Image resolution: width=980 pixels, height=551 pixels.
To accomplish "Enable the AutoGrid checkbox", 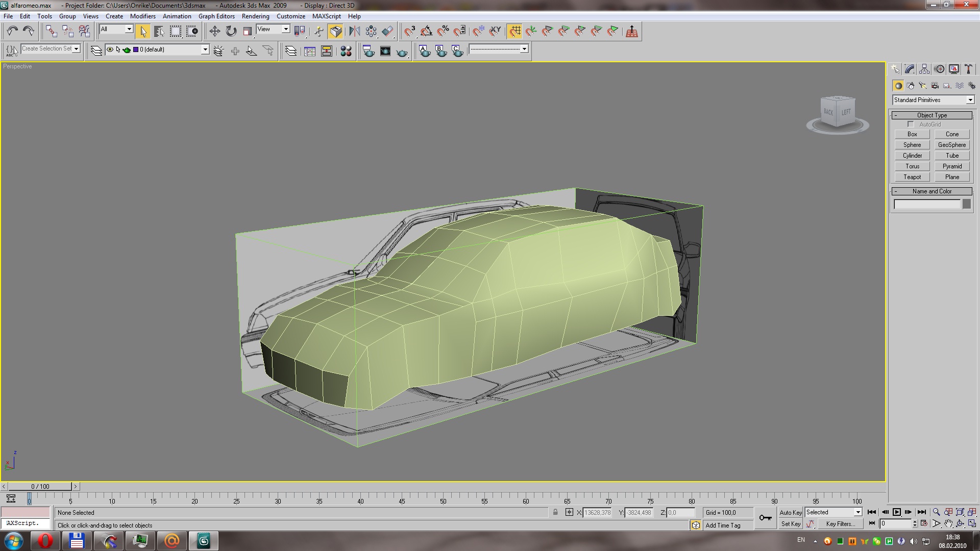I will click(x=911, y=124).
